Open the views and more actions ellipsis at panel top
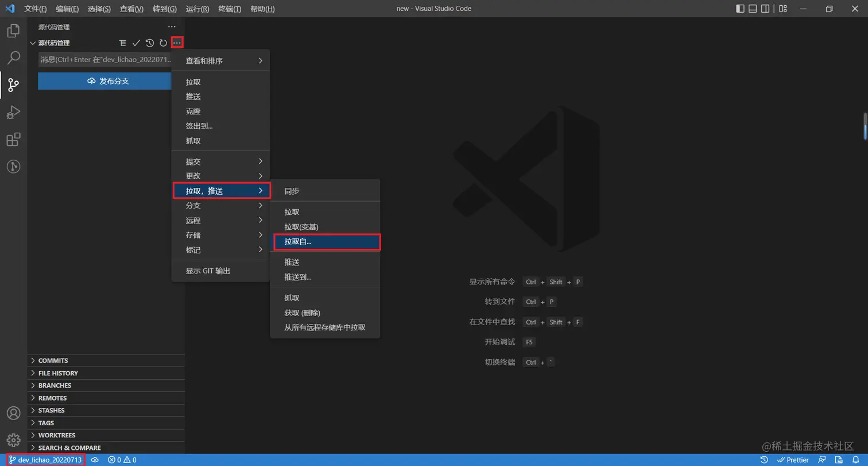 pyautogui.click(x=172, y=27)
